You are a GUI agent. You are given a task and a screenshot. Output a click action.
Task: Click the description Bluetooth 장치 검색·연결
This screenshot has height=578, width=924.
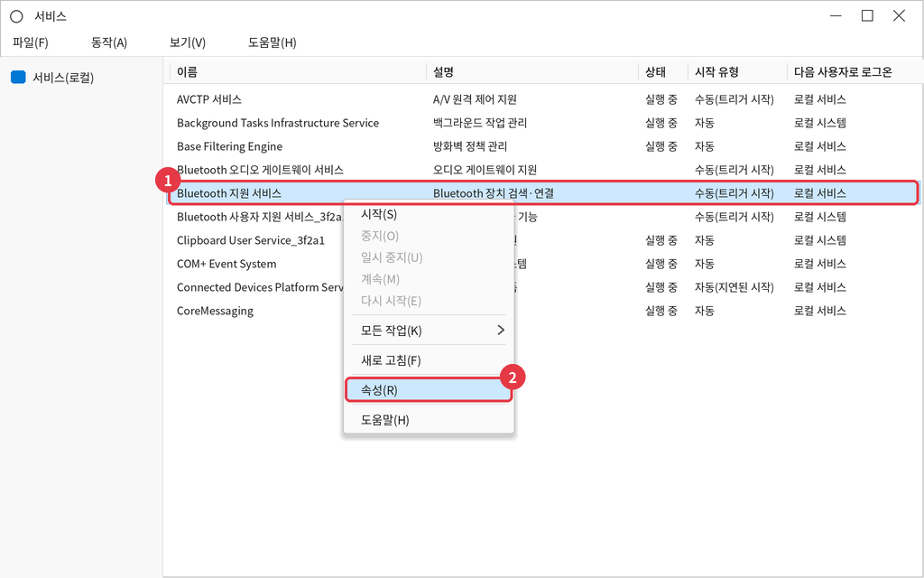[494, 193]
